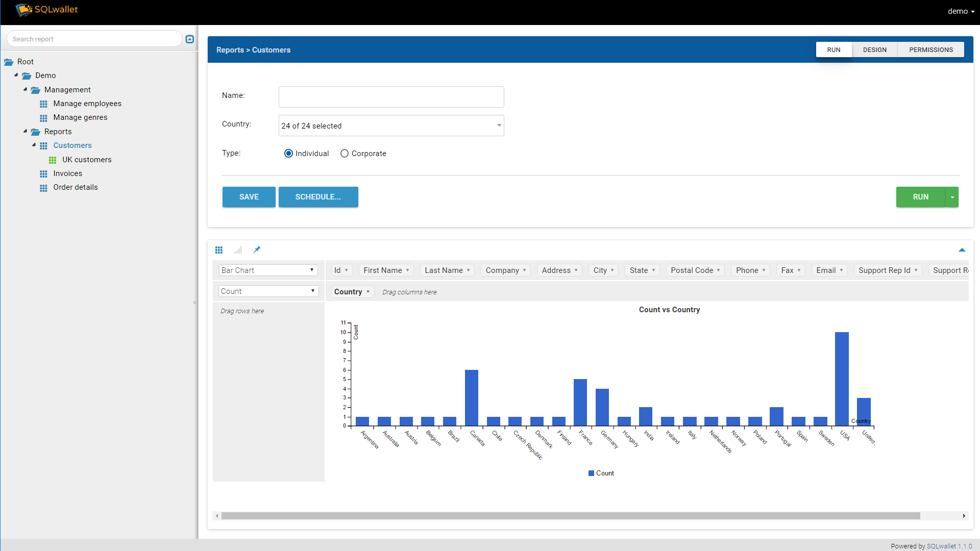
Task: Click the SCHEDULE... button
Action: tap(318, 197)
